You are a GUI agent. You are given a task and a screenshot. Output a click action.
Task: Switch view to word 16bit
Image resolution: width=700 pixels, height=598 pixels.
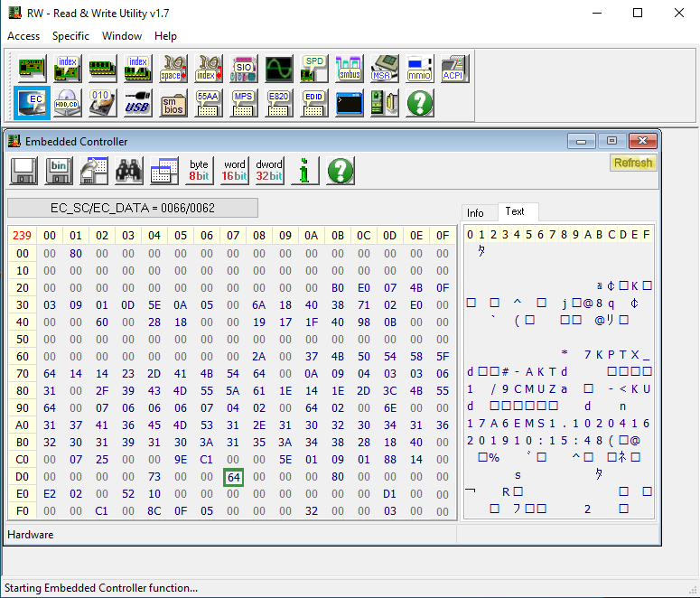click(234, 171)
